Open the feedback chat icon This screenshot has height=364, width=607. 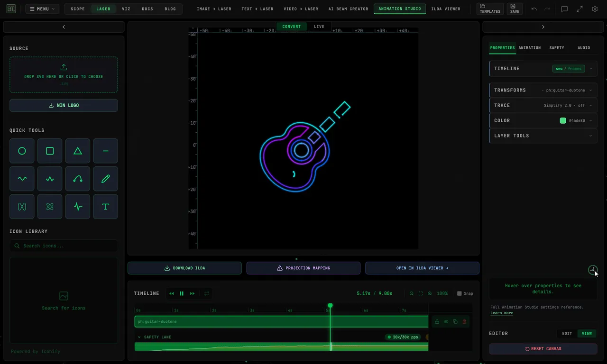564,9
